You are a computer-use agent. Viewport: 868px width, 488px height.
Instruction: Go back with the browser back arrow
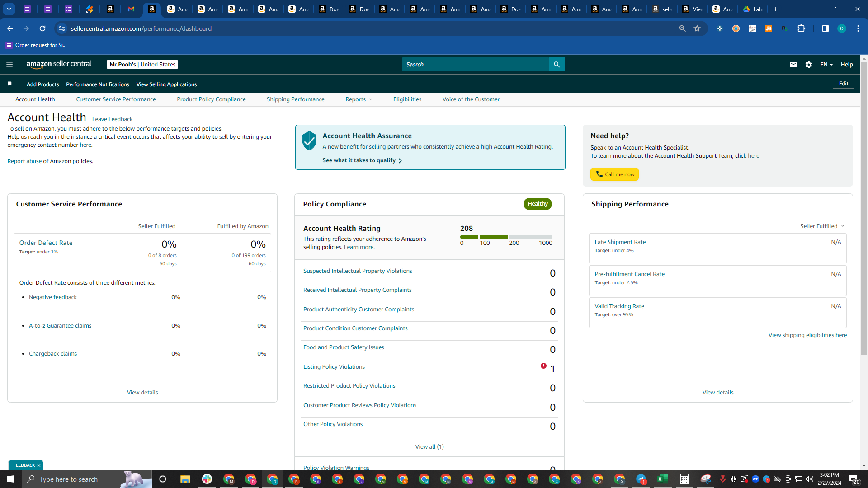coord(10,28)
